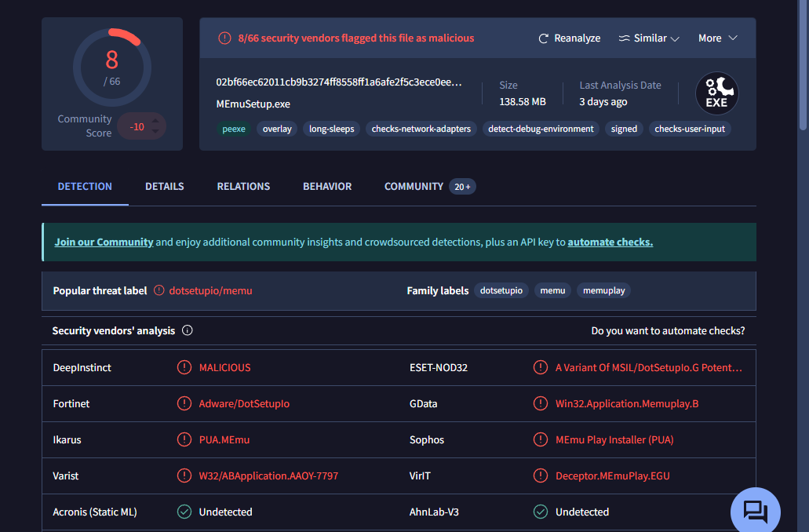809x532 pixels.
Task: Click the checkmark icon for Acronis Undetected
Action: coord(184,512)
